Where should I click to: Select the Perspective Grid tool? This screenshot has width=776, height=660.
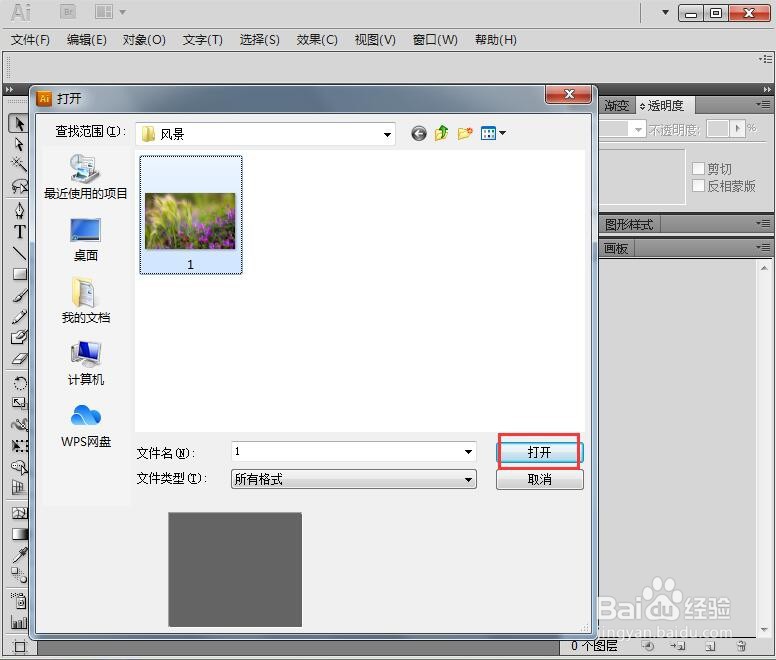(x=19, y=488)
